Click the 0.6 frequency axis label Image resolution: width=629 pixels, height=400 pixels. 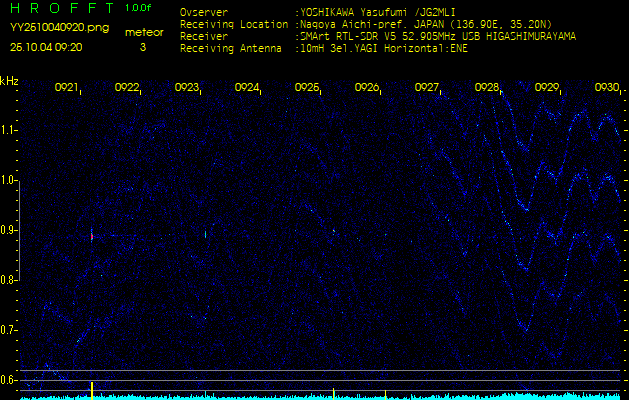(x=9, y=380)
